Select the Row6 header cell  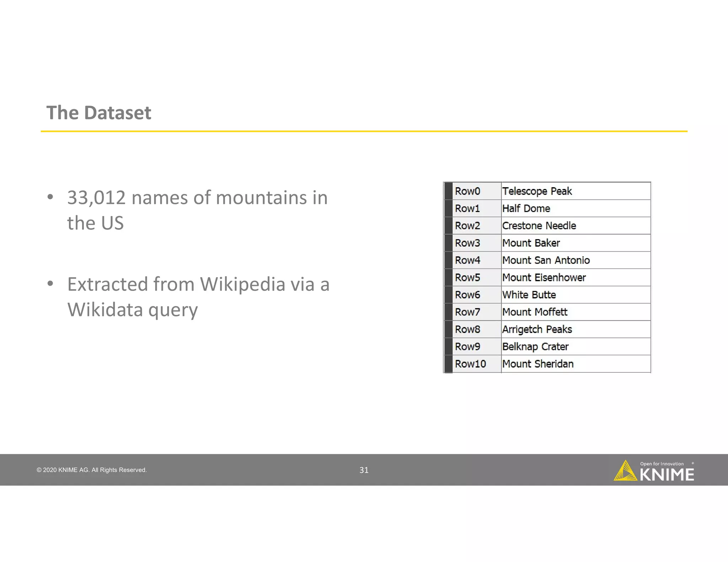pyautogui.click(x=476, y=295)
